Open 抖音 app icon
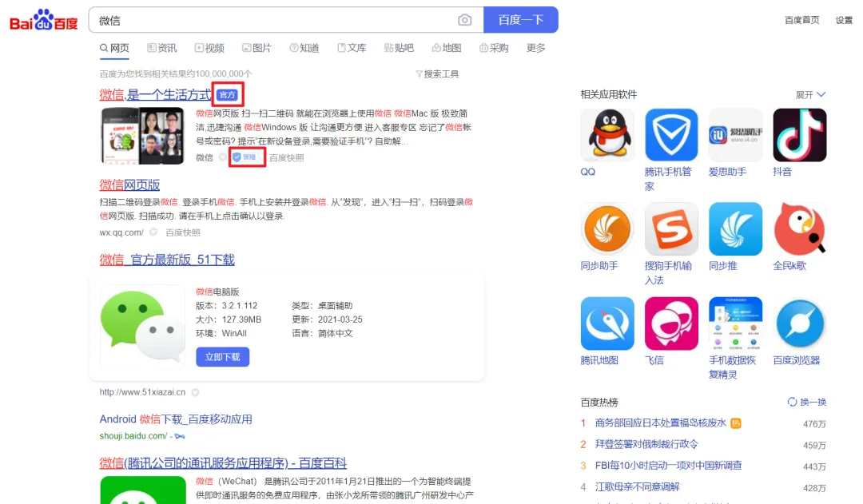The image size is (863, 504). 799,135
